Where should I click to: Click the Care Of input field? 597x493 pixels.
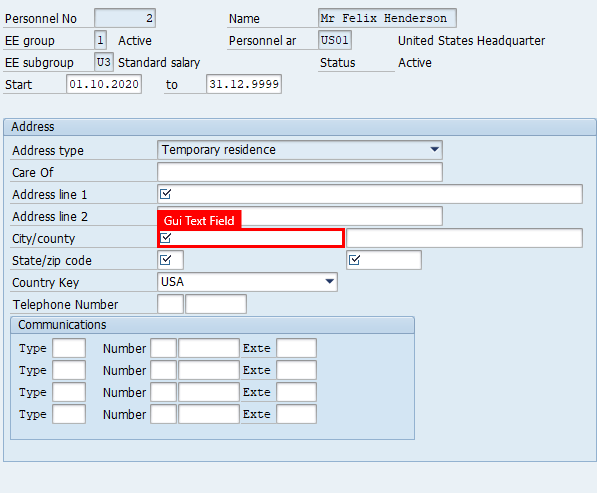pos(300,172)
